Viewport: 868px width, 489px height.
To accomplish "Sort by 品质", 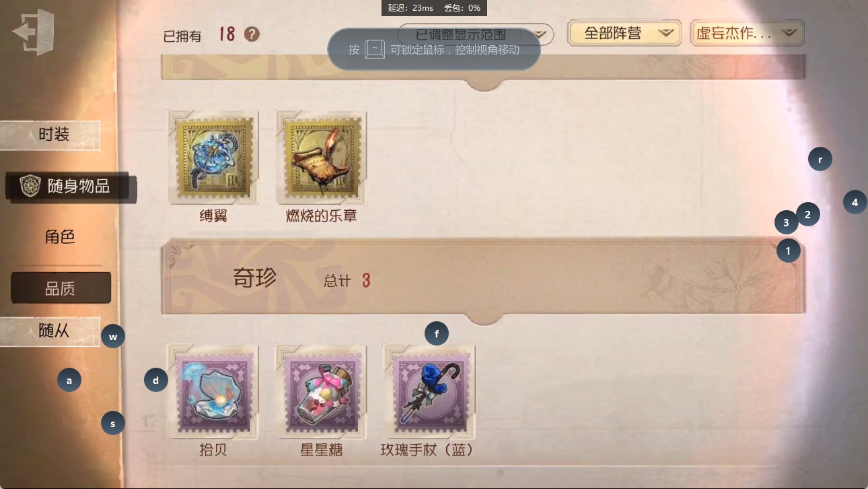I will click(x=61, y=288).
